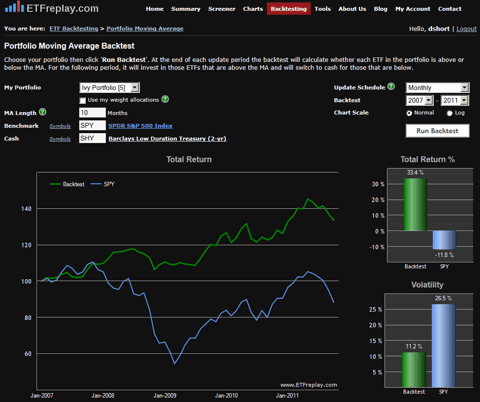
Task: Click the Benchmark SPY symbol field
Action: point(92,125)
